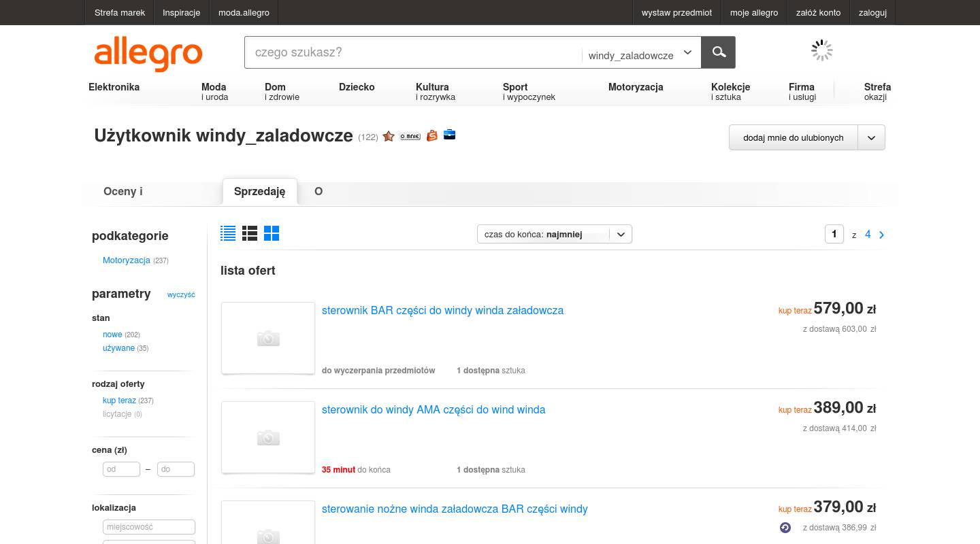Image resolution: width=980 pixels, height=544 pixels.
Task: Open the 'Oceny i' tab
Action: (x=123, y=191)
